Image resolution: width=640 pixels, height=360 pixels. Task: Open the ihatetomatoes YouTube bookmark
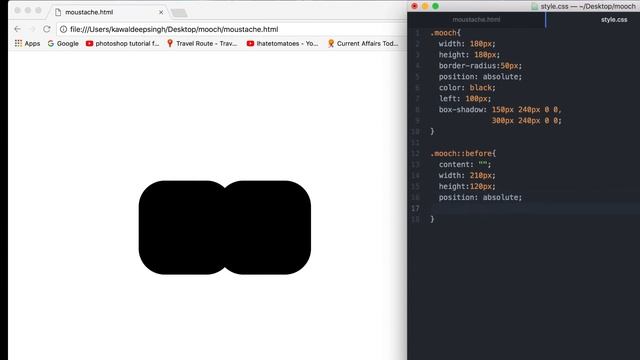[x=282, y=43]
